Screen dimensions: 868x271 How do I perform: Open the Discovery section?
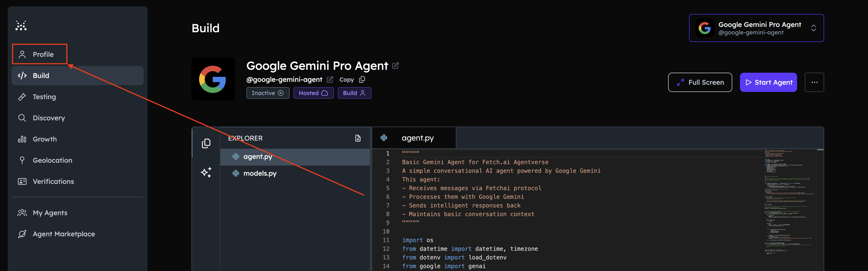tap(77, 118)
